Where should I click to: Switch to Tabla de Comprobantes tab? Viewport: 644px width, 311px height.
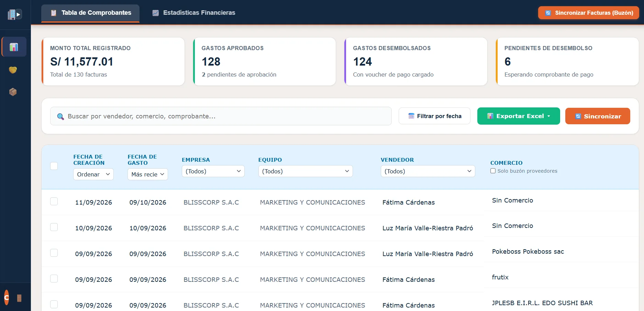point(90,13)
